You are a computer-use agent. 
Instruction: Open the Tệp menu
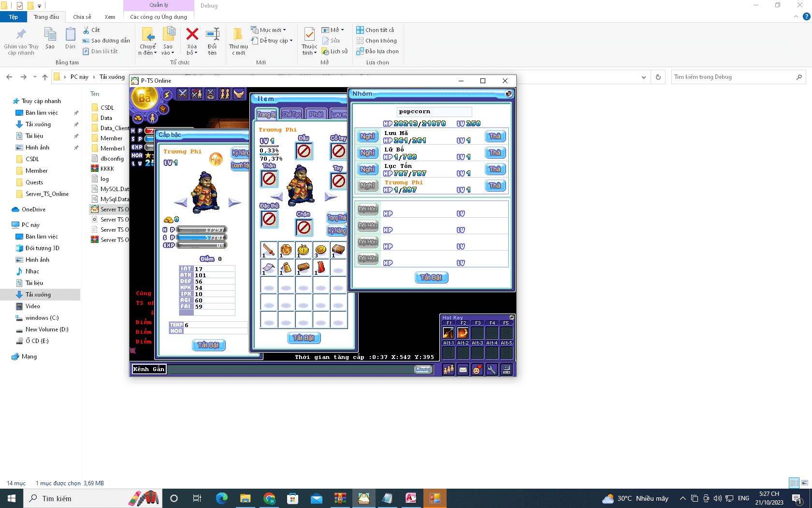click(14, 17)
